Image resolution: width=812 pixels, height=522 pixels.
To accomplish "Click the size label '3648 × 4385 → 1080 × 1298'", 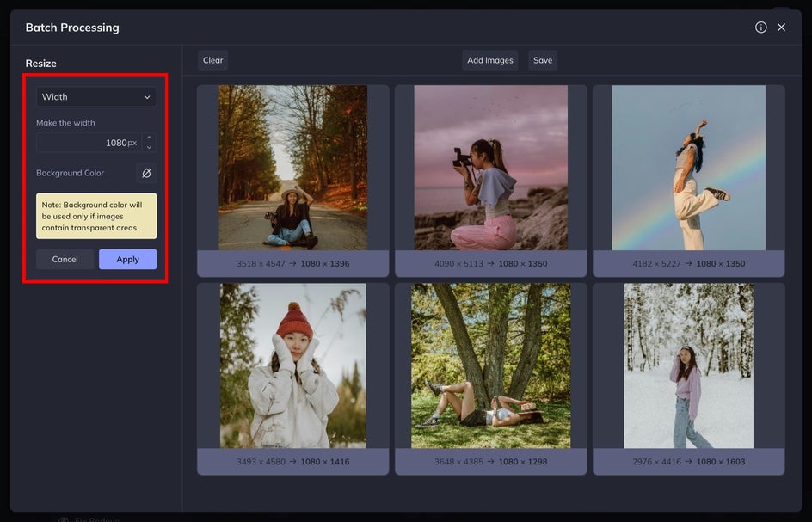I will click(491, 462).
